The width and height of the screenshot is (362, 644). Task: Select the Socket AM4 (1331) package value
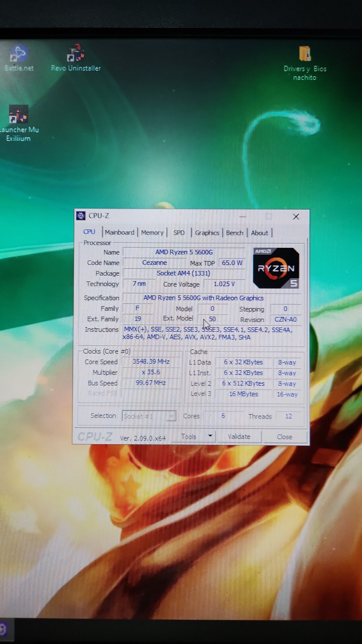pyautogui.click(x=183, y=273)
